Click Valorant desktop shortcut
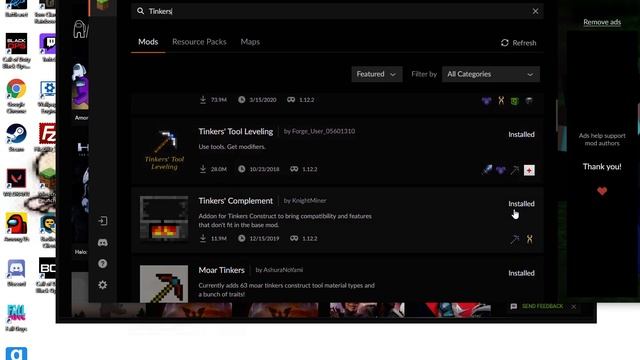640x360 pixels. click(16, 182)
